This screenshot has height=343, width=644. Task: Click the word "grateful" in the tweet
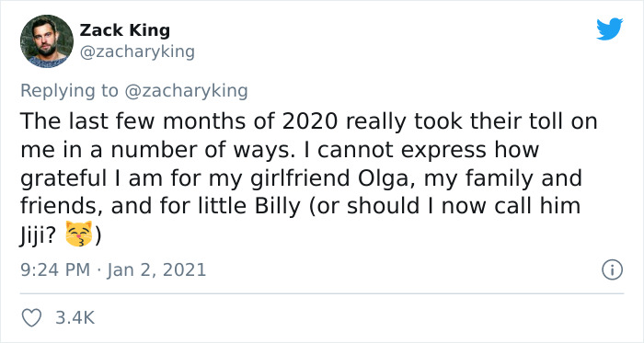[x=63, y=179]
